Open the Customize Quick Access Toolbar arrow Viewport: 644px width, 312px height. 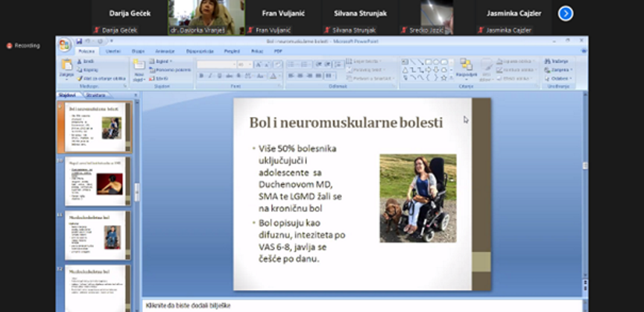click(112, 41)
